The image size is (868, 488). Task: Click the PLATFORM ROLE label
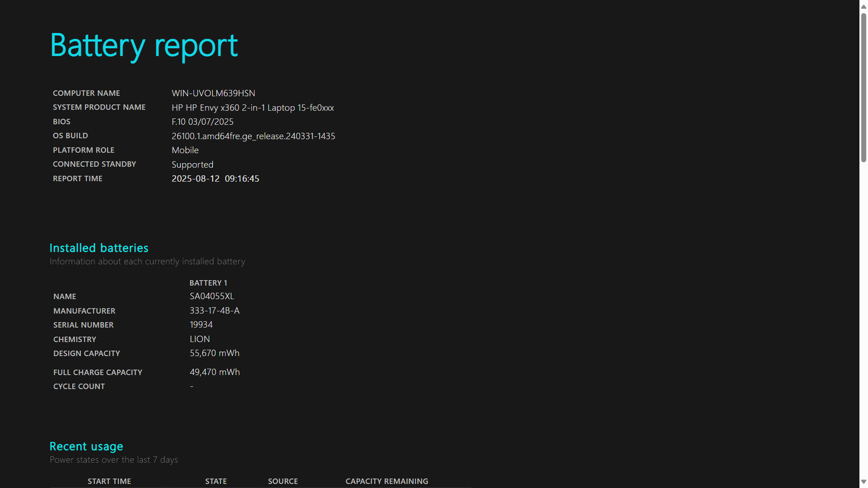click(x=84, y=150)
